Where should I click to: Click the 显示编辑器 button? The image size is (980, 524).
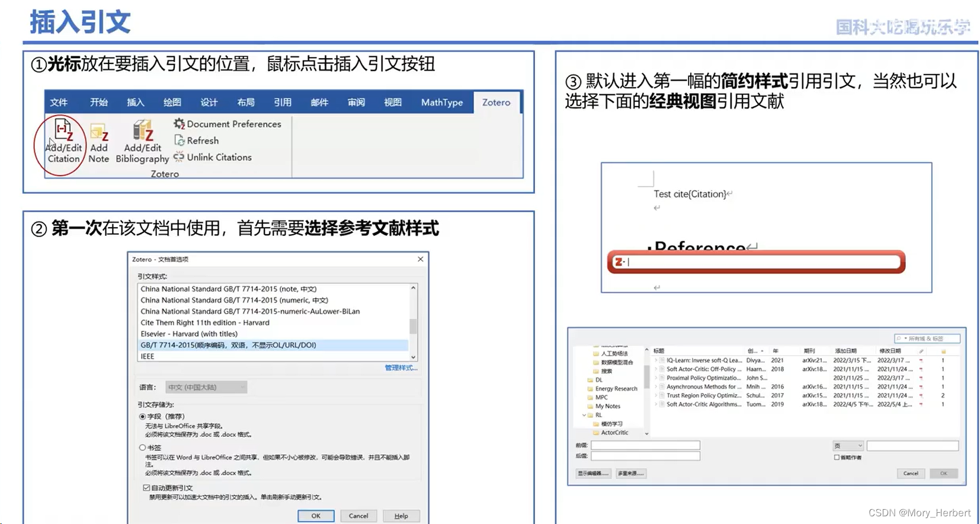tap(593, 473)
